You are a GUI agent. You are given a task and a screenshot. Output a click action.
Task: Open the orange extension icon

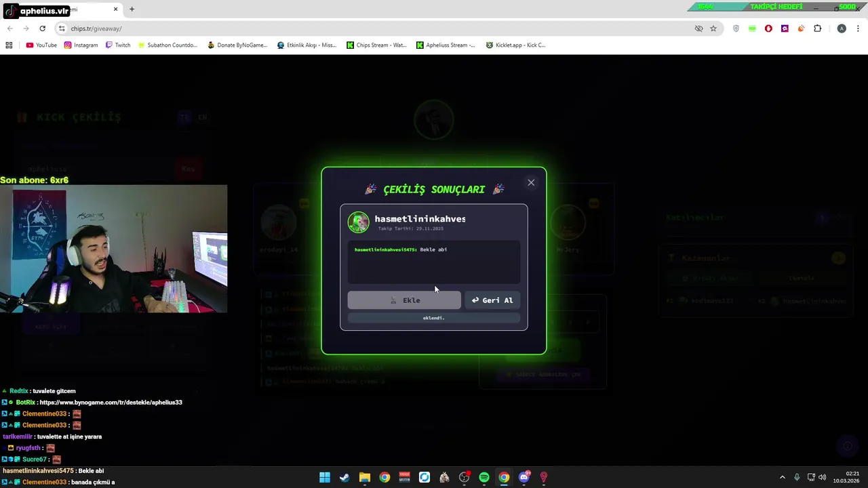pyautogui.click(x=801, y=28)
